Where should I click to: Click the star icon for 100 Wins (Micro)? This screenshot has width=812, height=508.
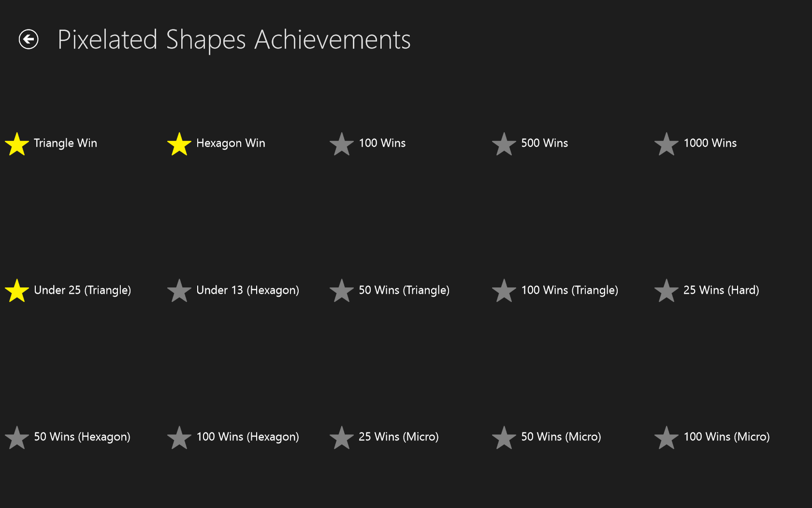click(667, 438)
